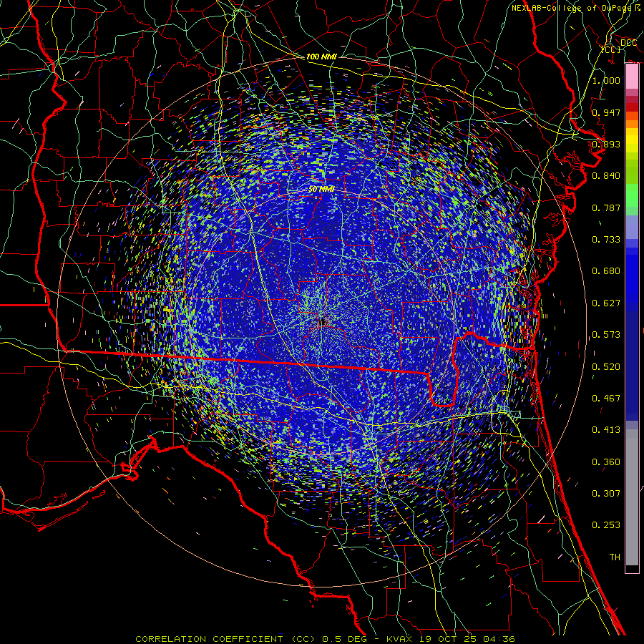The width and height of the screenshot is (644, 644).
Task: Select the 0.520 scale value
Action: coord(606,367)
